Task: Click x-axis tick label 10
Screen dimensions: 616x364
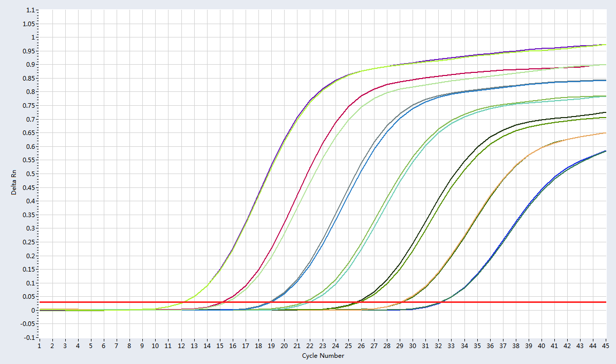Action: pyautogui.click(x=155, y=347)
